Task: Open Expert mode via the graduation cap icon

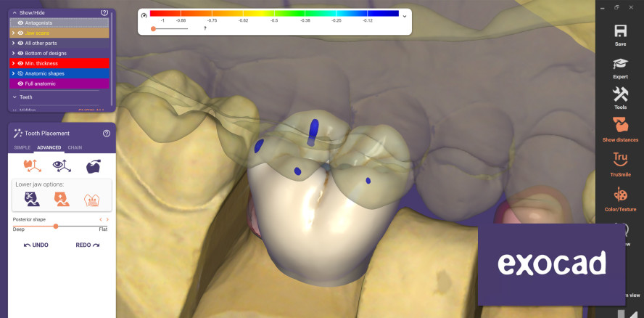Action: (x=620, y=64)
